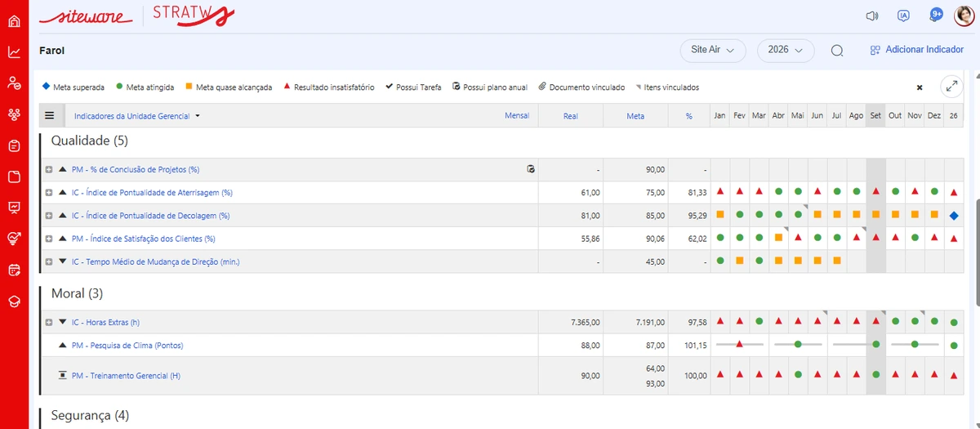Open the IC - Horas Extras (h) link
The height and width of the screenshot is (429, 980).
click(x=105, y=323)
